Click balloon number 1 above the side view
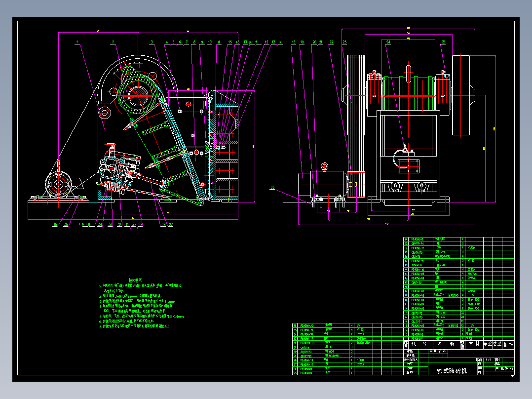The width and height of the screenshot is (532, 399). pyautogui.click(x=77, y=42)
